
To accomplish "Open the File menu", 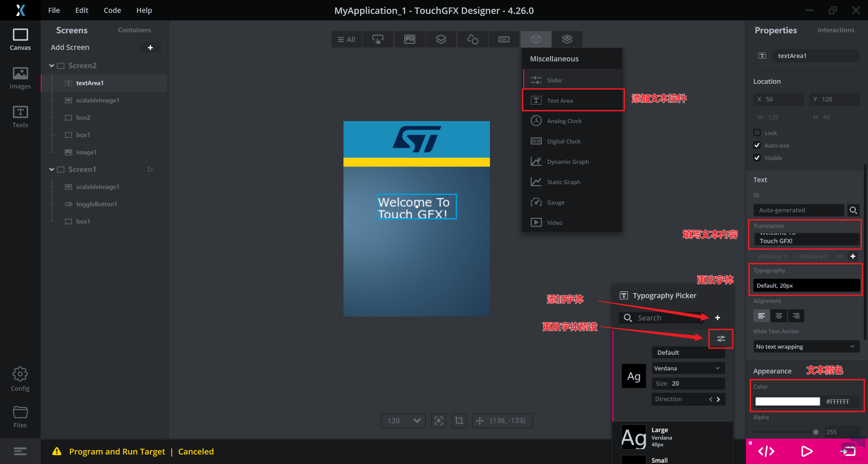I will coord(54,10).
